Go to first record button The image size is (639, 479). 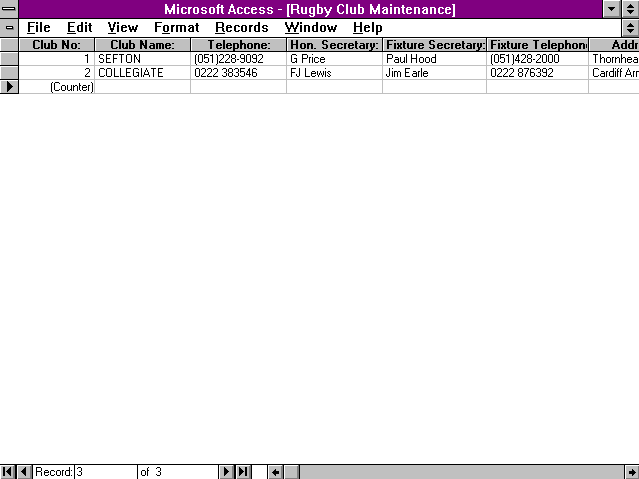(8, 472)
